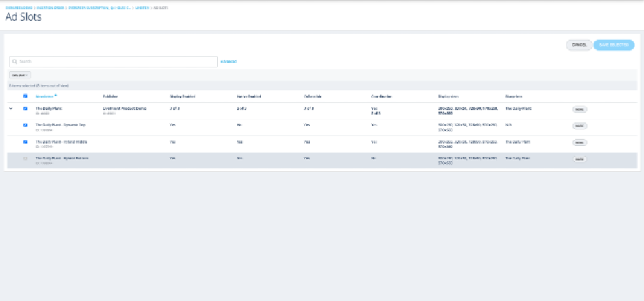Click the Cancel button

point(578,45)
